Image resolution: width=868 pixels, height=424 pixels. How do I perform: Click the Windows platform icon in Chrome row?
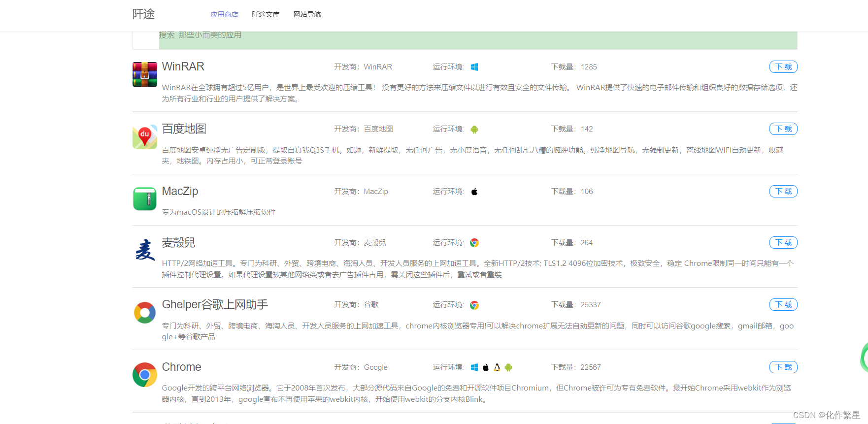474,367
